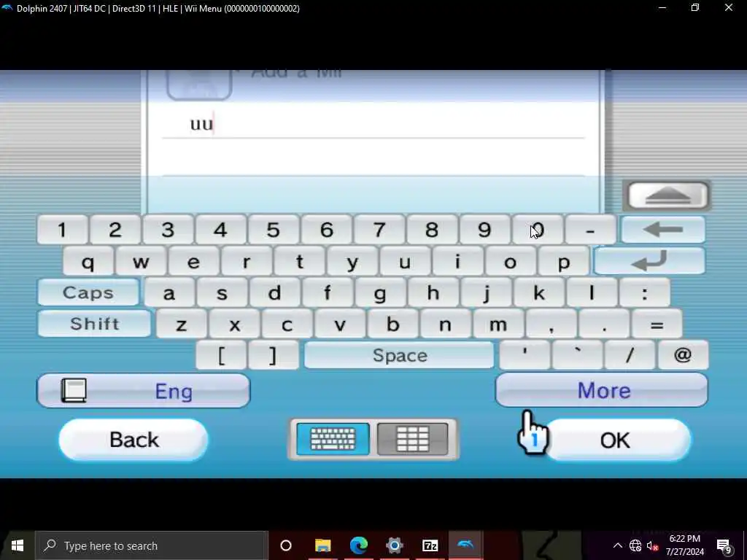Tap the letter h key
Viewport: 747px width, 560px height.
coord(433,293)
